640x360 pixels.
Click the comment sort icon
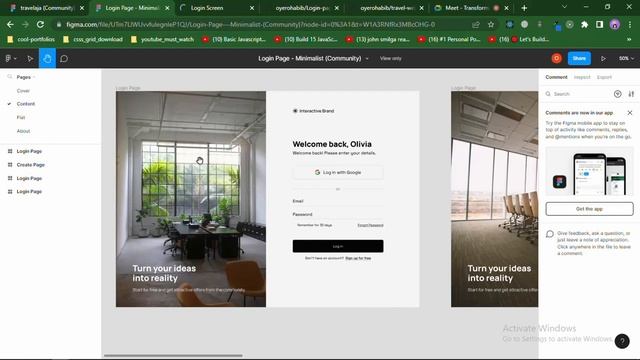coord(631,94)
